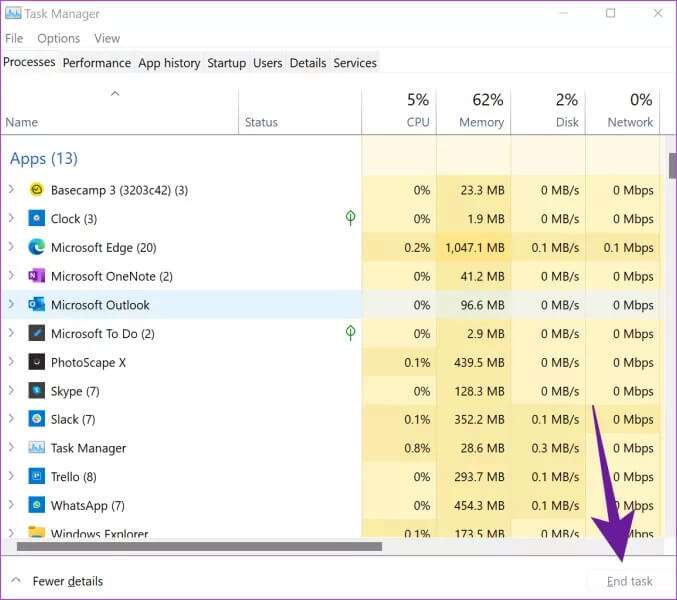677x600 pixels.
Task: Click the Windows Explorer folder icon
Action: pos(37,531)
